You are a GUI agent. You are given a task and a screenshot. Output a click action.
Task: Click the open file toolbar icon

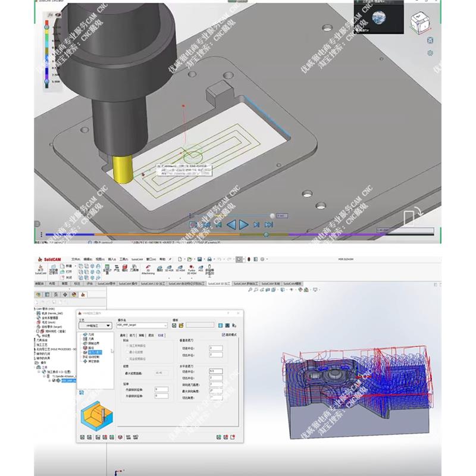click(x=189, y=259)
